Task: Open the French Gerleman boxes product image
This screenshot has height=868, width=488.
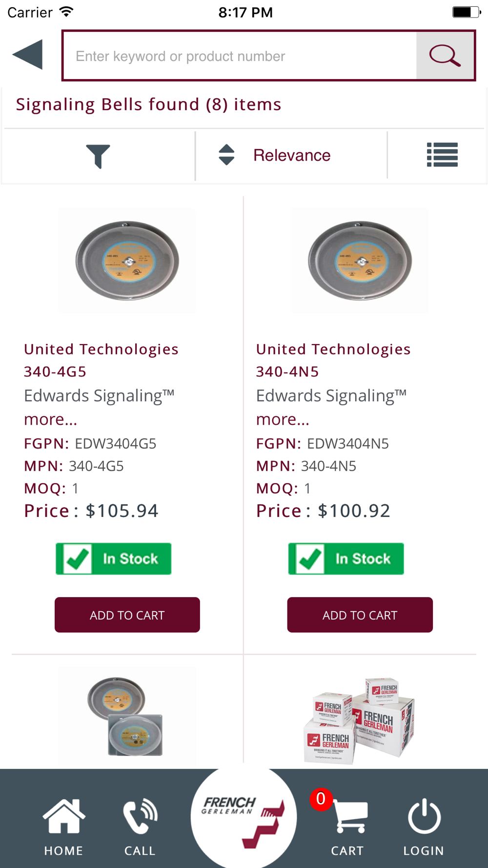Action: [x=360, y=718]
